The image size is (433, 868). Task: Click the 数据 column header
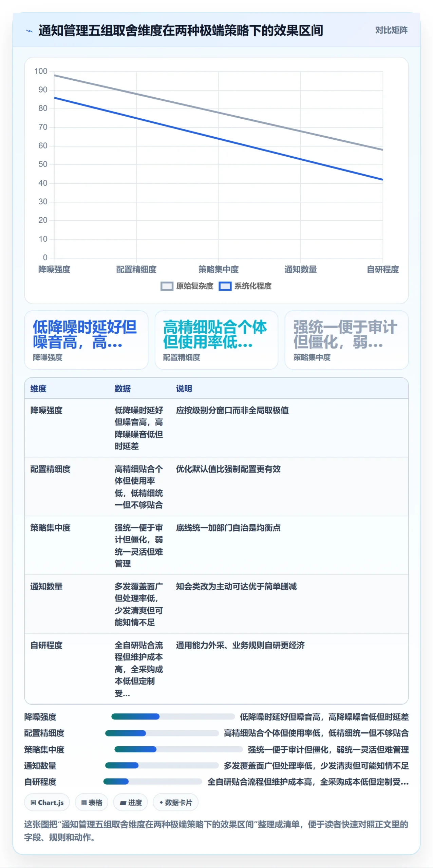[x=123, y=389]
